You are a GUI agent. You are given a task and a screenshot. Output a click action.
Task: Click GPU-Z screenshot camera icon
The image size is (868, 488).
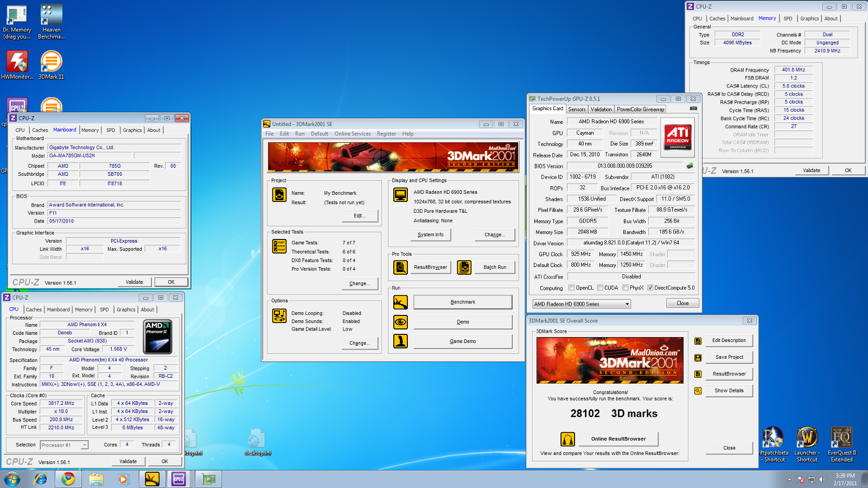click(x=693, y=109)
